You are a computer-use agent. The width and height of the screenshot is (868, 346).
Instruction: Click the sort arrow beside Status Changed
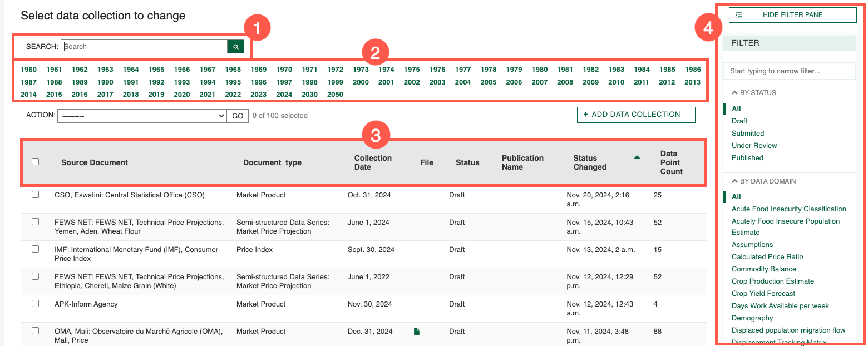pyautogui.click(x=637, y=157)
